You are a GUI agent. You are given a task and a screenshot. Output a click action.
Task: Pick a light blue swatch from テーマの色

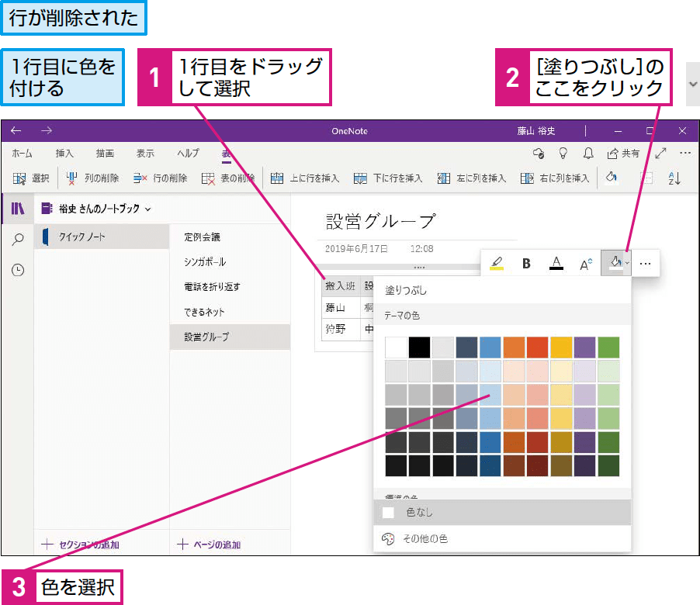click(x=489, y=396)
